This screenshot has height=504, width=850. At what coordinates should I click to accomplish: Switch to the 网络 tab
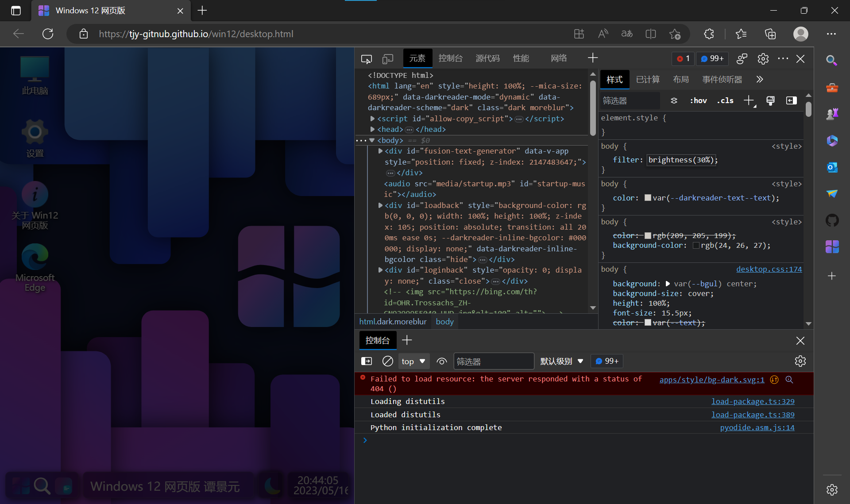coord(559,58)
